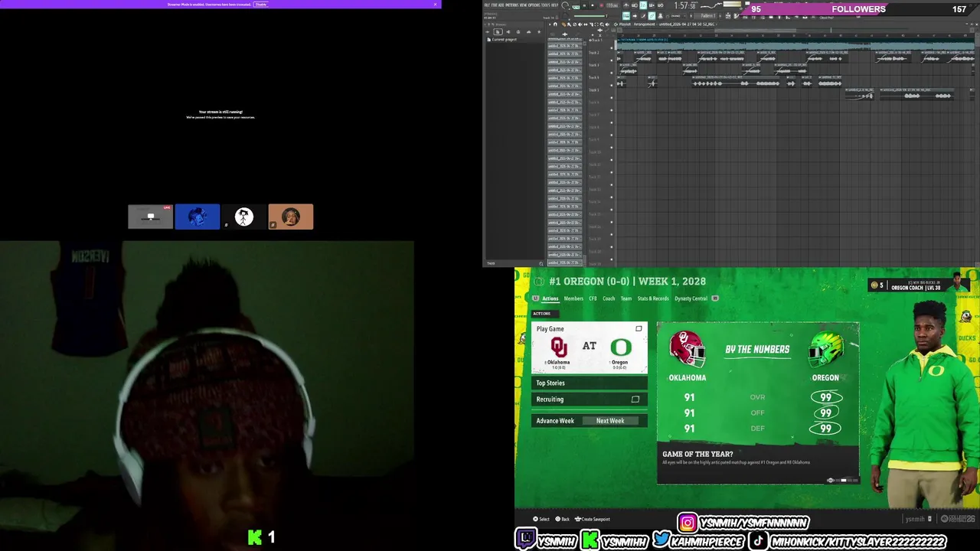Open the Actions tab in dynasty menu
Image resolution: width=980 pixels, height=551 pixels.
coord(550,298)
